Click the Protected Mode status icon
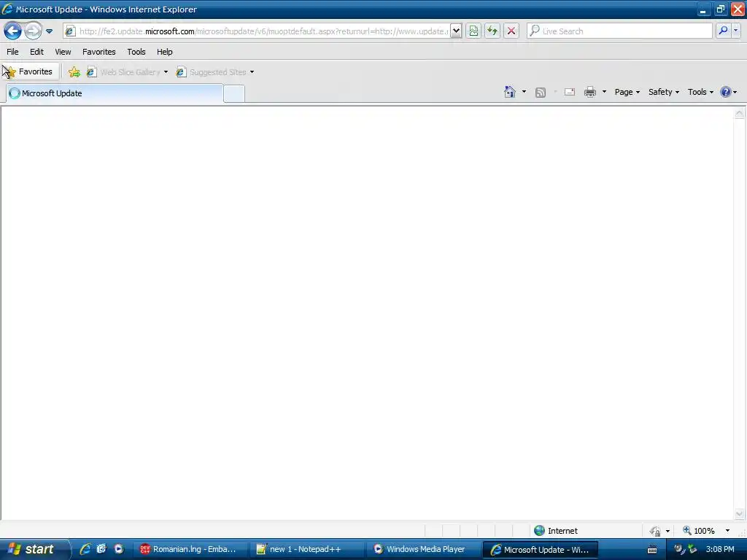747x560 pixels. pos(656,531)
